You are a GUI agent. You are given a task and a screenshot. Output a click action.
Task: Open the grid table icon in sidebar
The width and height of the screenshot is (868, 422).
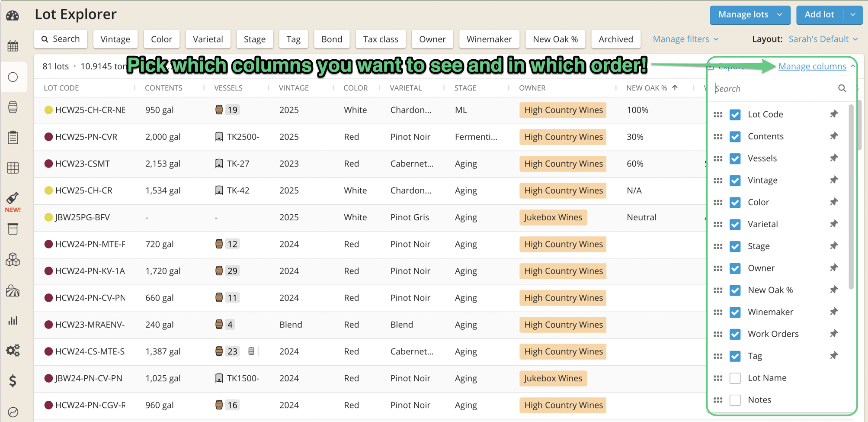(13, 168)
